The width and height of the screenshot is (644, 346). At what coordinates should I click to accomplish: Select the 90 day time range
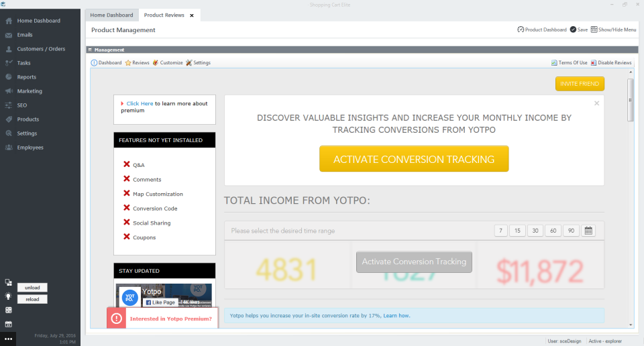571,231
